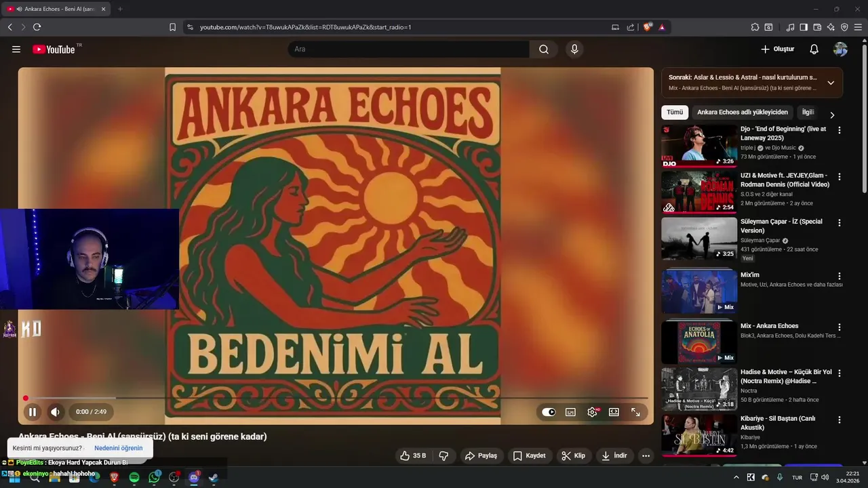Image resolution: width=868 pixels, height=488 pixels.
Task: Open Spotify from the taskbar
Action: (134, 478)
